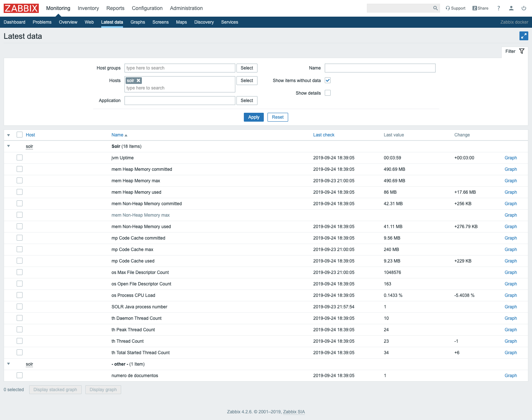Open Graph link for numero de documentos

511,376
